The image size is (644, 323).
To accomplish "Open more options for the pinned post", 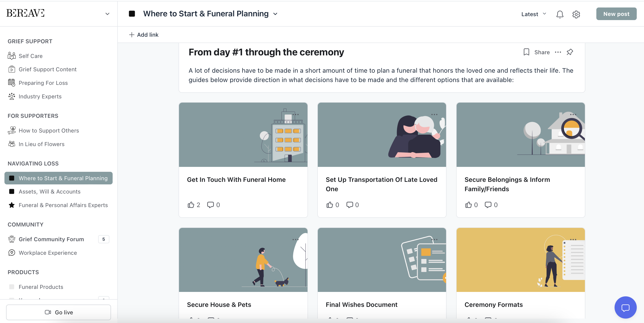I will pos(558,52).
